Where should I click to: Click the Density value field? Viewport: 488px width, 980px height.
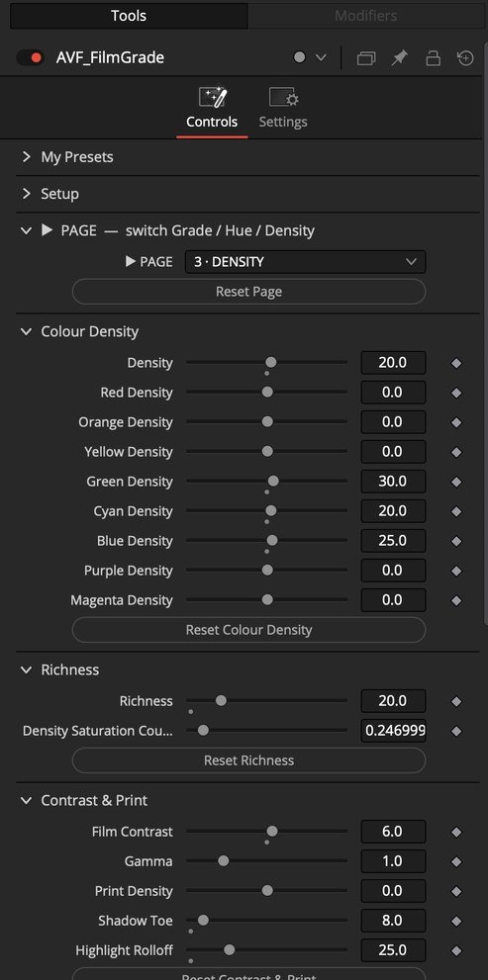pyautogui.click(x=393, y=363)
